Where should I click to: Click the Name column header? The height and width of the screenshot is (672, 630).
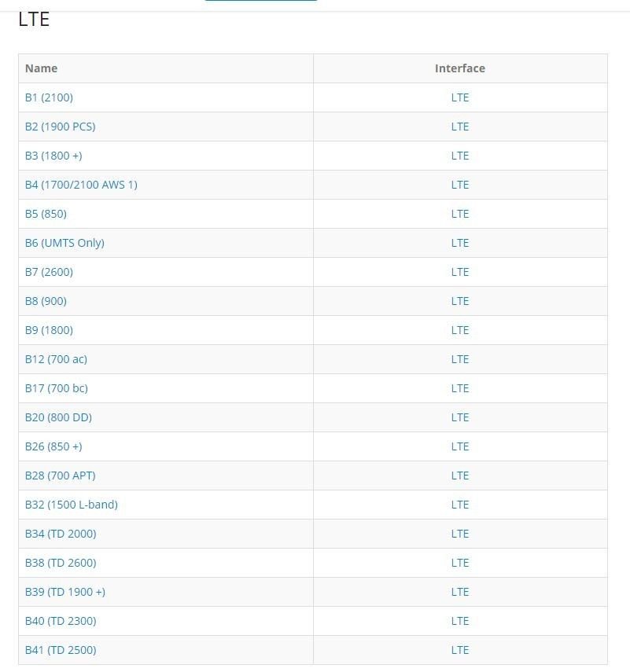41,68
